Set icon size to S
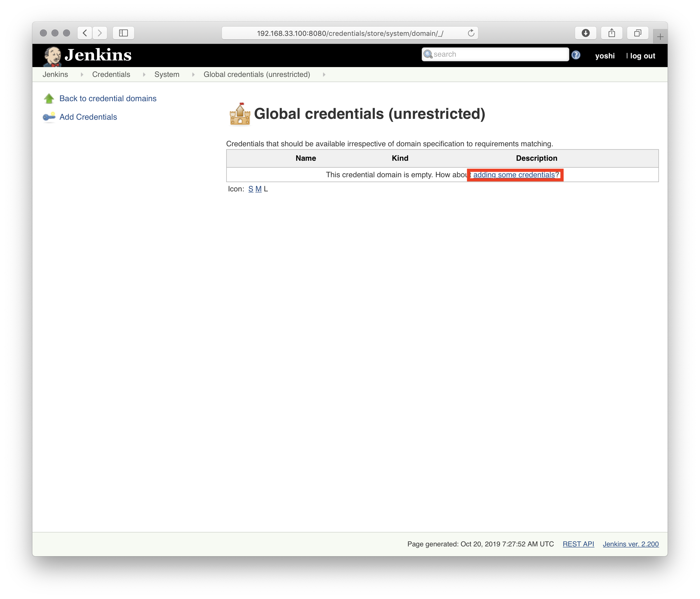 tap(251, 189)
